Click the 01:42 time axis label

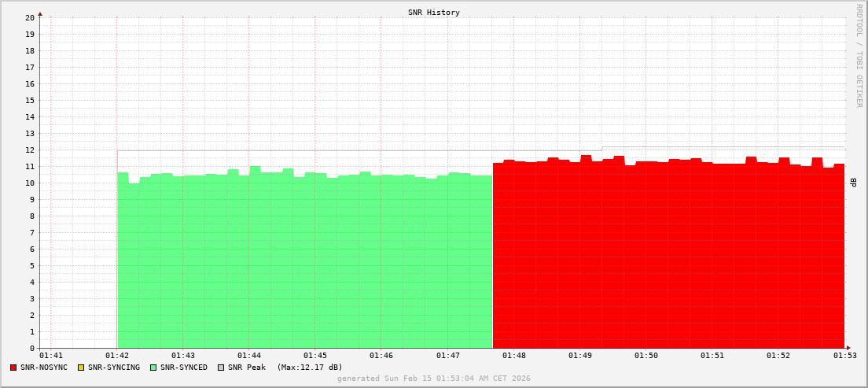point(117,357)
